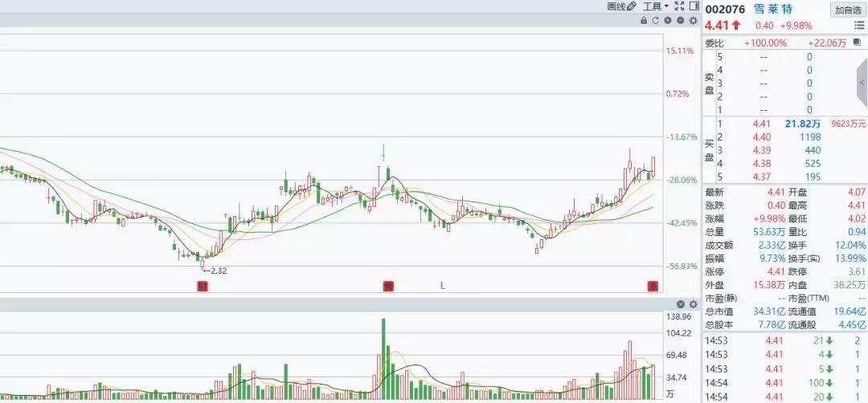868x403 pixels.
Task: Open the 工具 tools dropdown
Action: coord(656,6)
